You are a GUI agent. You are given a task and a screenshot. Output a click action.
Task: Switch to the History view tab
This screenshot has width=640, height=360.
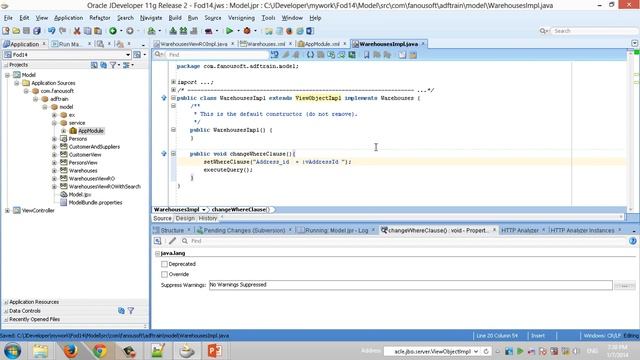pos(208,218)
